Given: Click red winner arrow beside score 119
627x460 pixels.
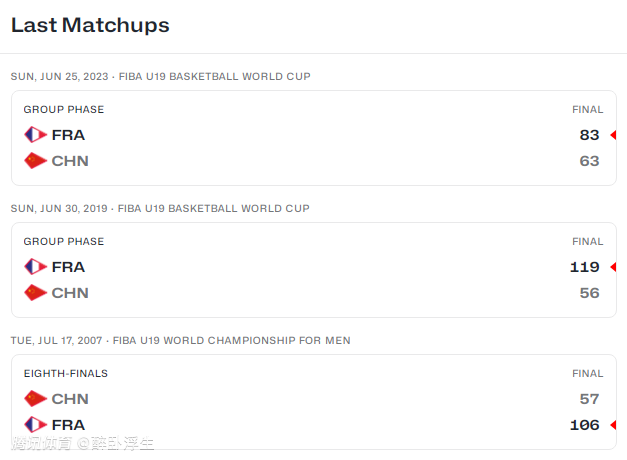Looking at the screenshot, I should [613, 267].
